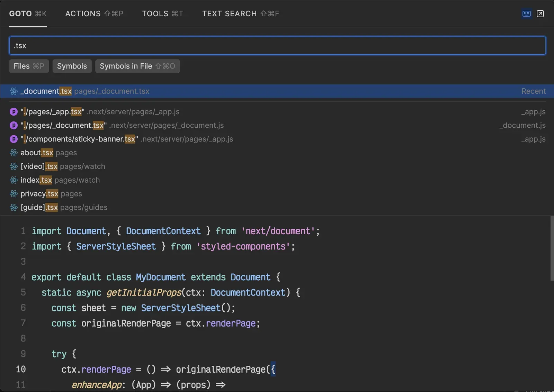Click 'styled-components' string in preview
The height and width of the screenshot is (392, 554).
click(243, 246)
